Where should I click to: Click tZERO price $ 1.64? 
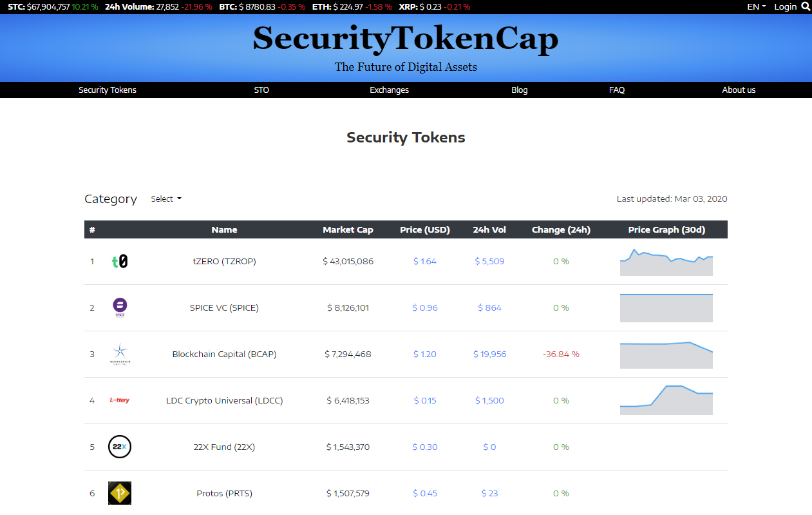coord(425,261)
